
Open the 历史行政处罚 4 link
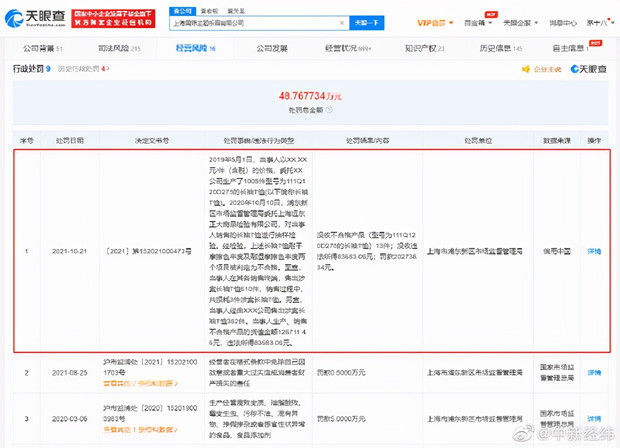83,69
